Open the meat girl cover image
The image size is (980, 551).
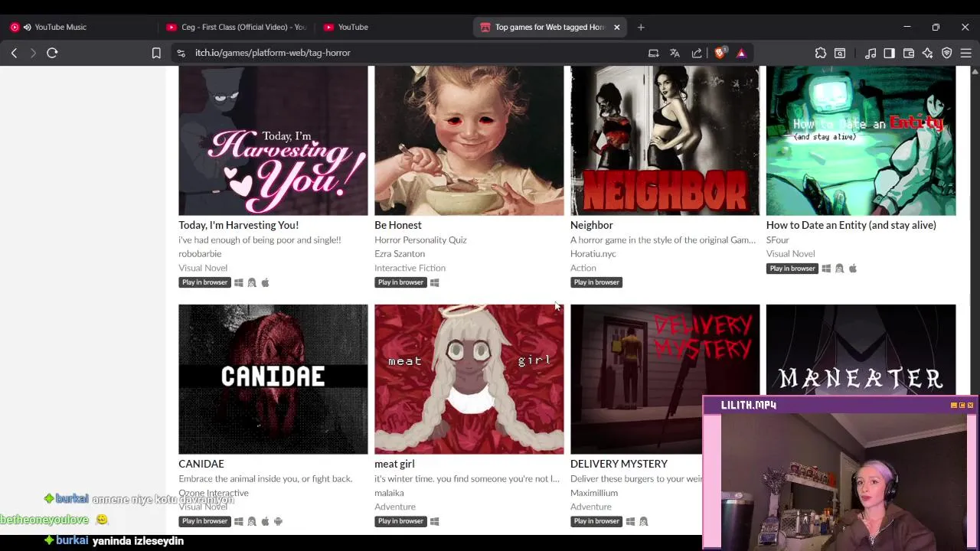pyautogui.click(x=469, y=380)
